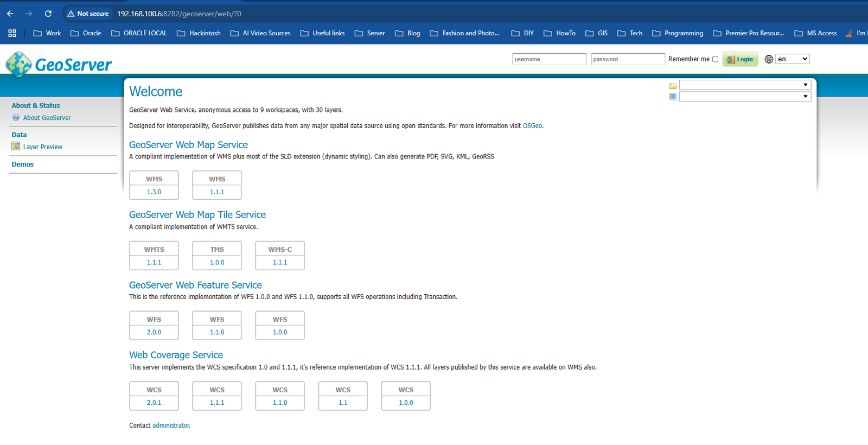This screenshot has width=868, height=445.
Task: Open the GIS bookmarks folder
Action: click(597, 33)
